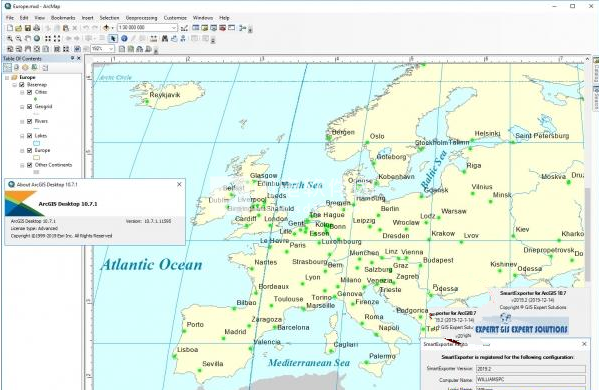
Task: Click the Full Extent globe icon
Action: [x=37, y=39]
